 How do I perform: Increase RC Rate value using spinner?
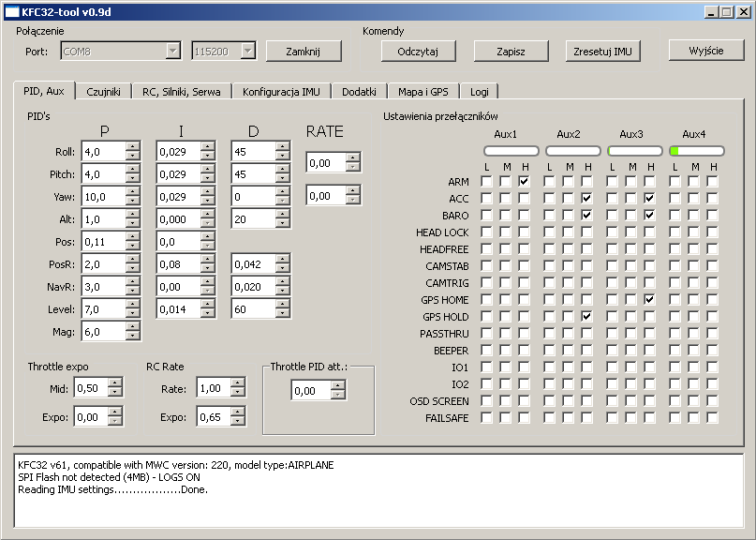238,383
